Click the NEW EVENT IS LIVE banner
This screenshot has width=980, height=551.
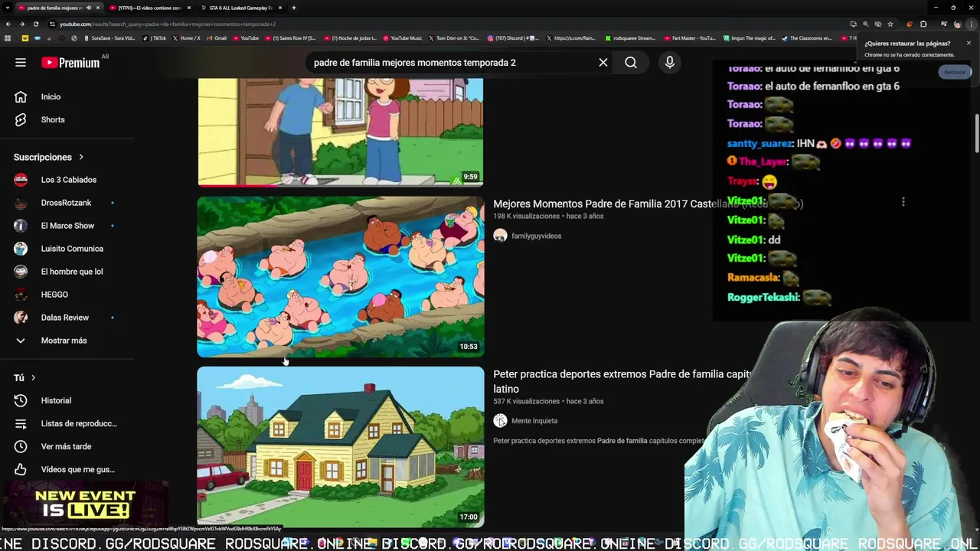tap(84, 504)
